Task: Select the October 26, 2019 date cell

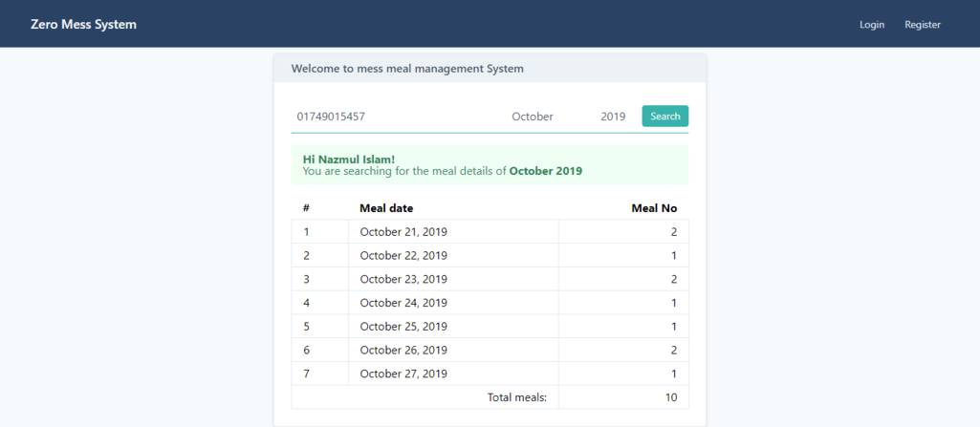Action: pyautogui.click(x=403, y=351)
